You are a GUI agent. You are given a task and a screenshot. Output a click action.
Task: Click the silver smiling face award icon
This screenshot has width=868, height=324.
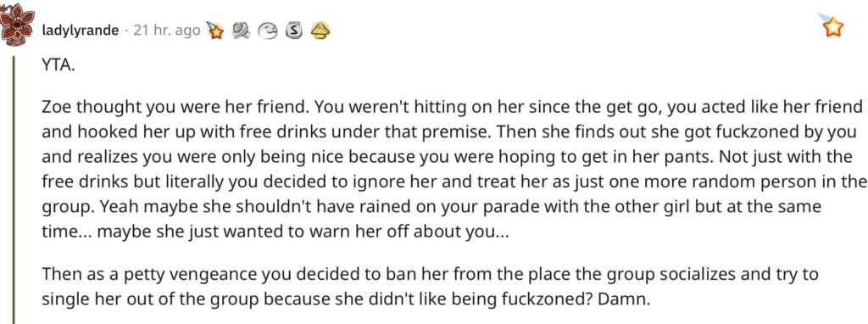click(268, 31)
